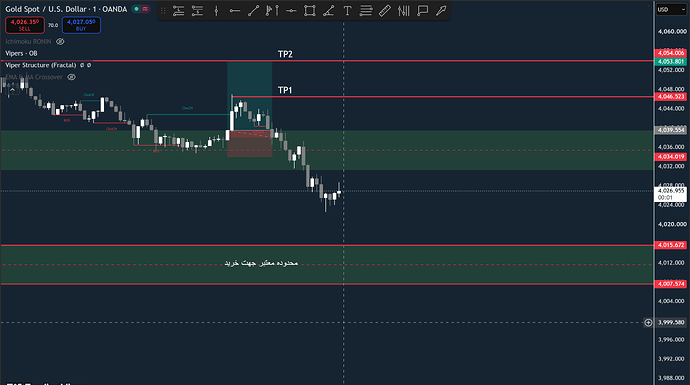Click the SELL 4,026.35 button

coord(25,25)
